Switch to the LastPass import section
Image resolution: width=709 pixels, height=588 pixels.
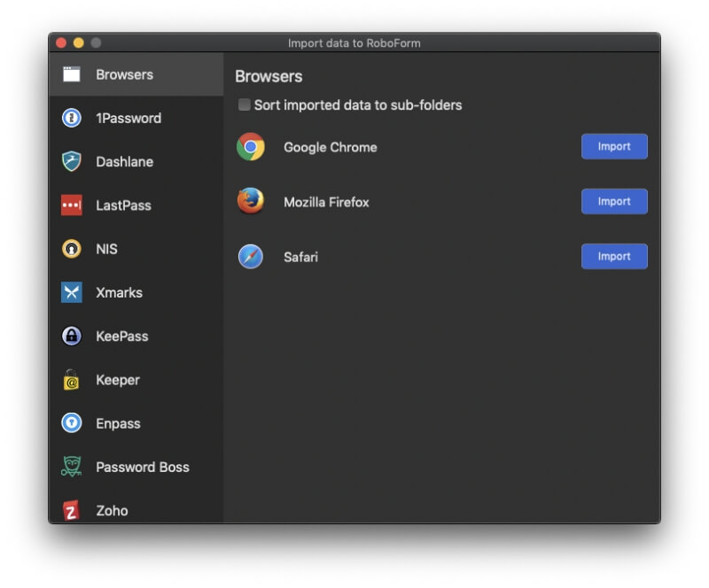click(x=136, y=205)
